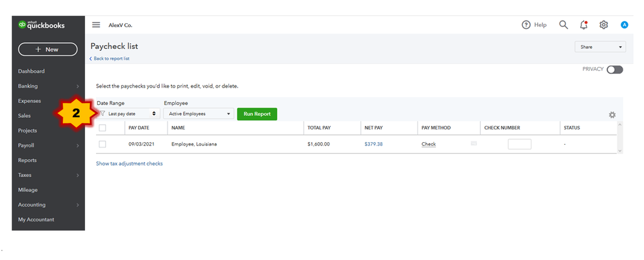
Task: Open the Share dropdown
Action: pos(600,47)
